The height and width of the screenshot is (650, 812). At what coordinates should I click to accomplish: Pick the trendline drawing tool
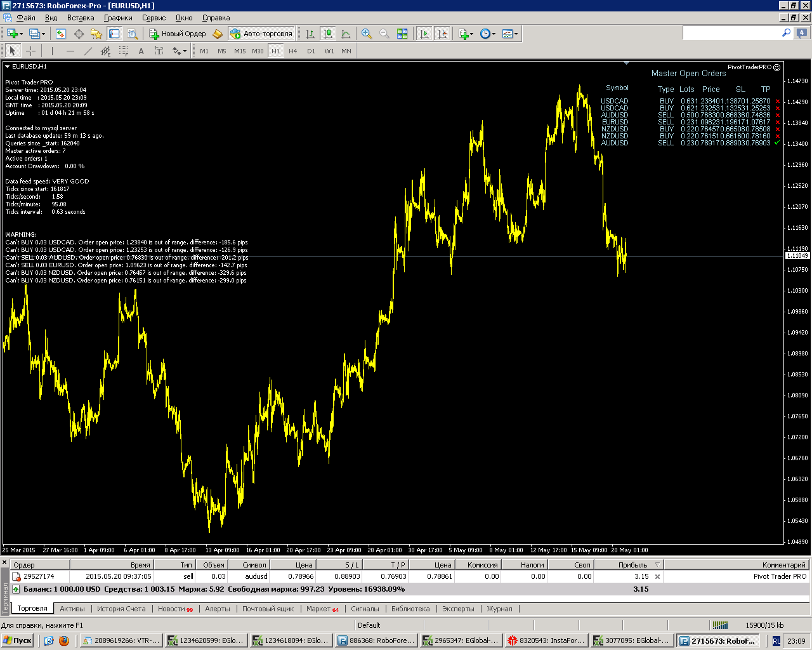(x=88, y=51)
